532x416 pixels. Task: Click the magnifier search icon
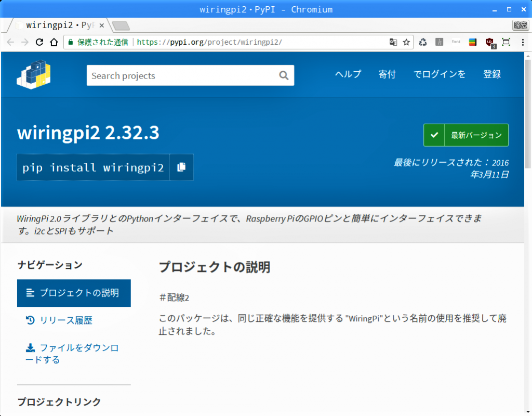tap(284, 75)
